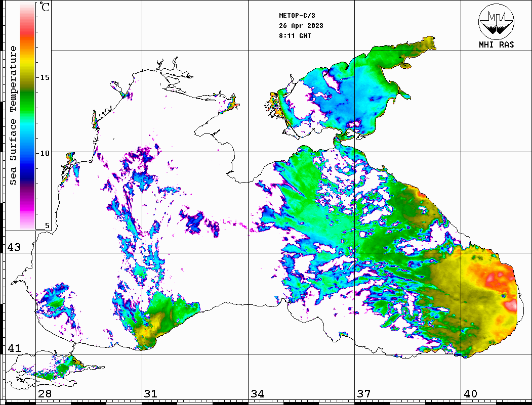Click longitude label '34'
The image size is (532, 405).
pos(258,393)
